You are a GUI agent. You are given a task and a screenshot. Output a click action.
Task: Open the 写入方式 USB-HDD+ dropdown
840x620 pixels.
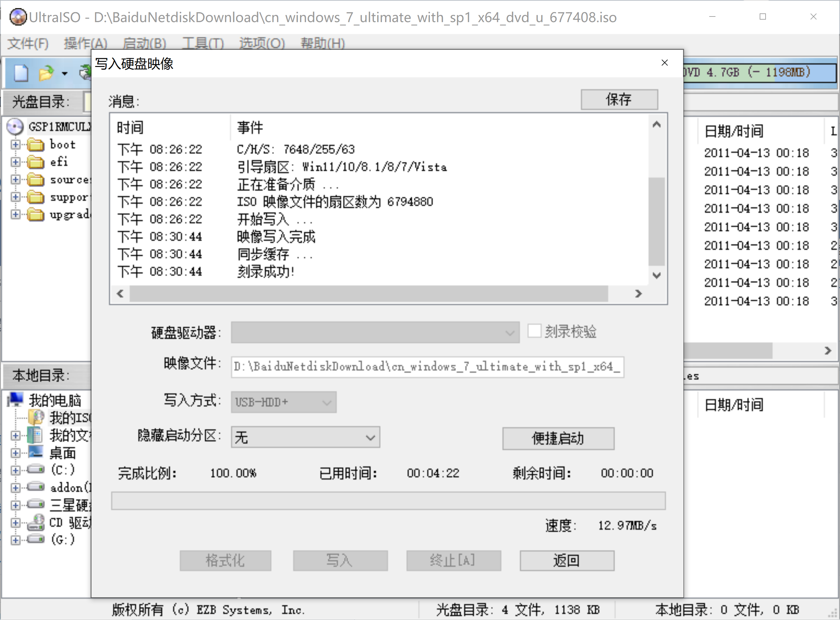click(284, 402)
